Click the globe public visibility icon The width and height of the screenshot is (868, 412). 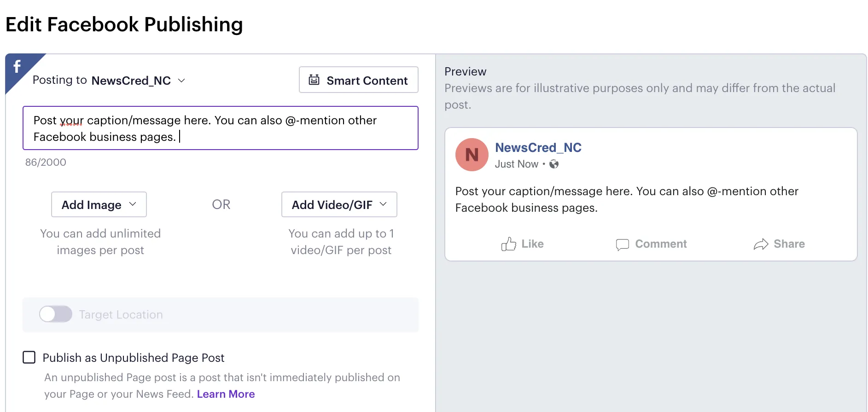coord(554,164)
